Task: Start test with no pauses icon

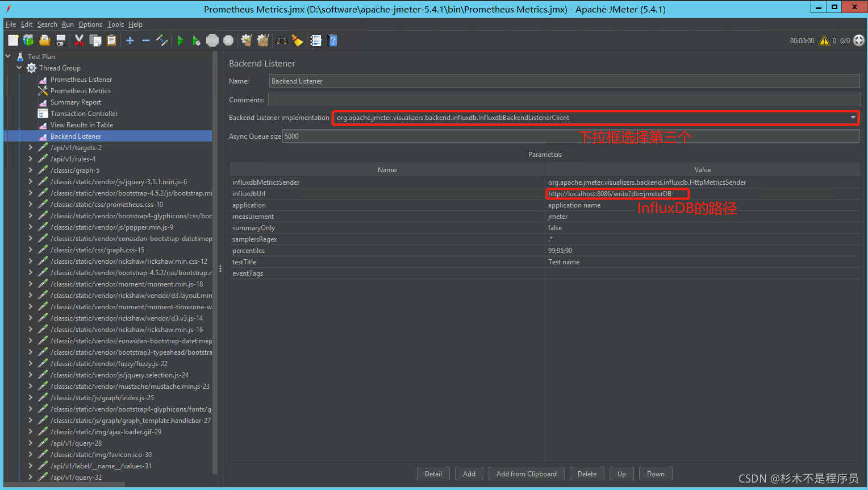Action: 196,40
